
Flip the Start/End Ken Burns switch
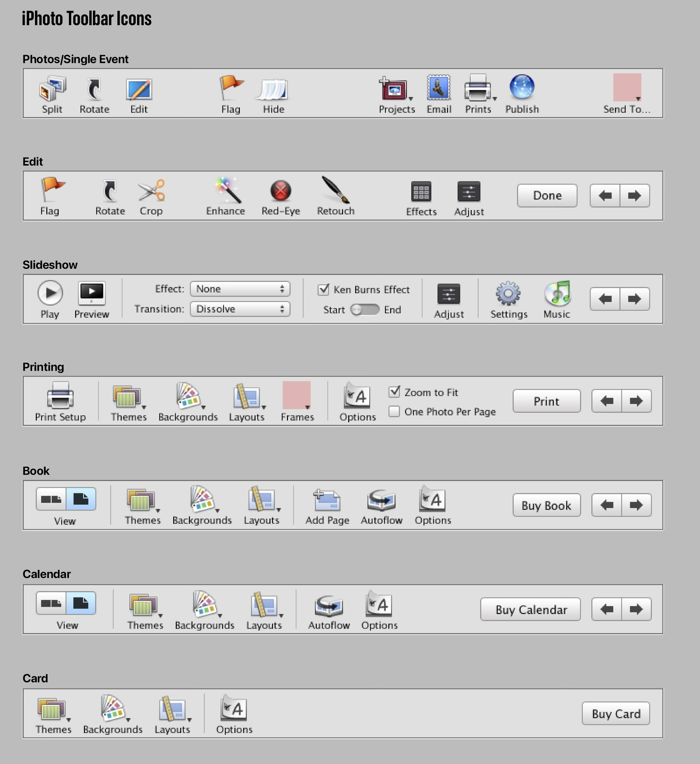(365, 310)
